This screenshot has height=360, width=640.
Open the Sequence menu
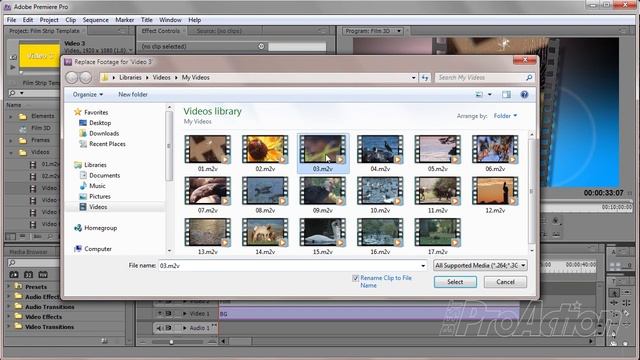click(x=96, y=20)
